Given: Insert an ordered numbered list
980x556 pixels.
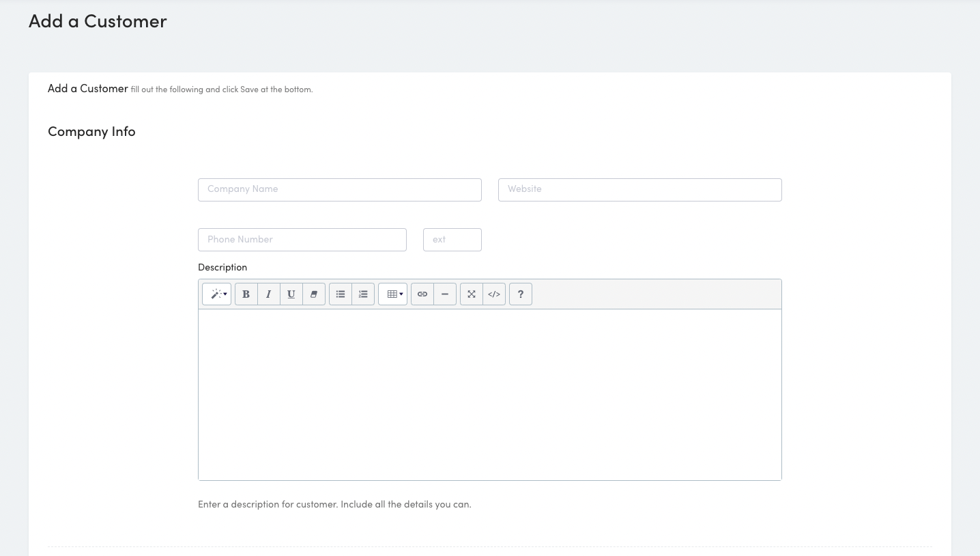Looking at the screenshot, I should click(x=363, y=294).
